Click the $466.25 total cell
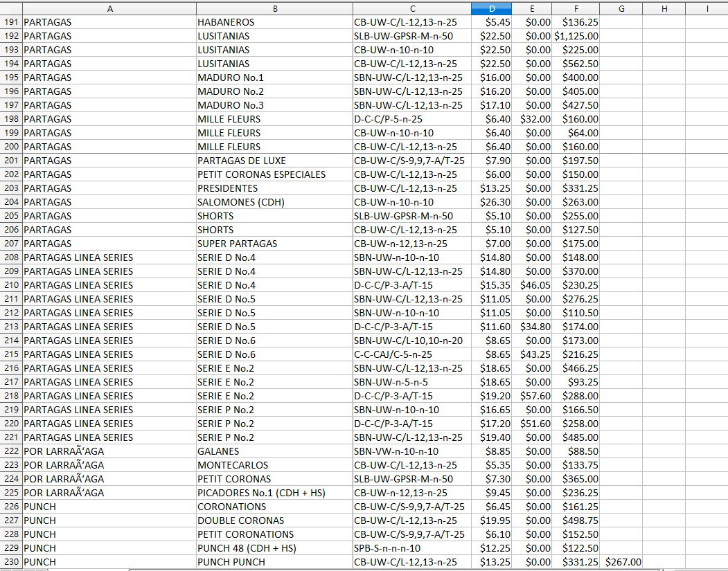Screen dimensions: 728x571 tap(576, 368)
